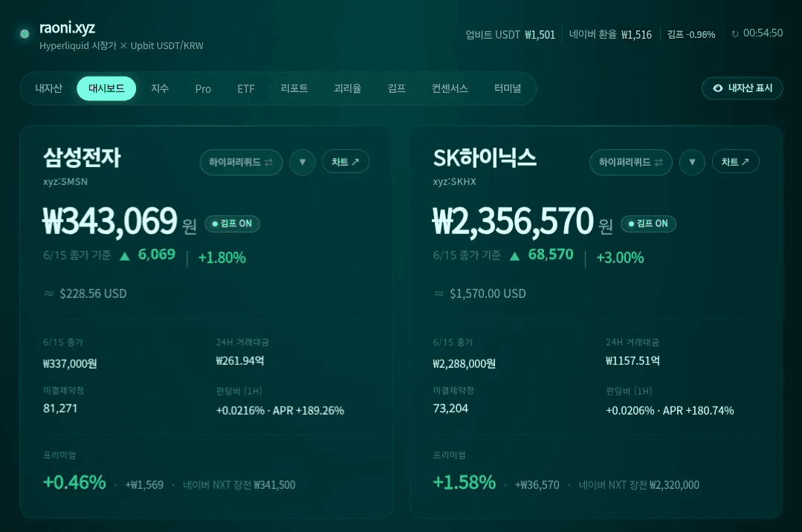802x532 pixels.
Task: Toggle 김프 ON on SK하이닉스 card
Action: tap(648, 224)
